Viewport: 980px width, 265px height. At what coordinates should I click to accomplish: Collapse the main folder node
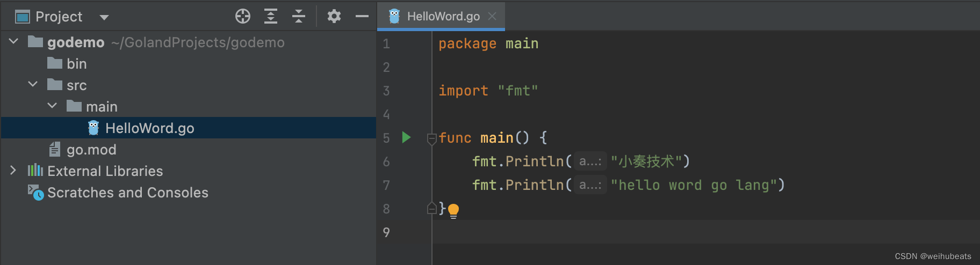point(53,106)
